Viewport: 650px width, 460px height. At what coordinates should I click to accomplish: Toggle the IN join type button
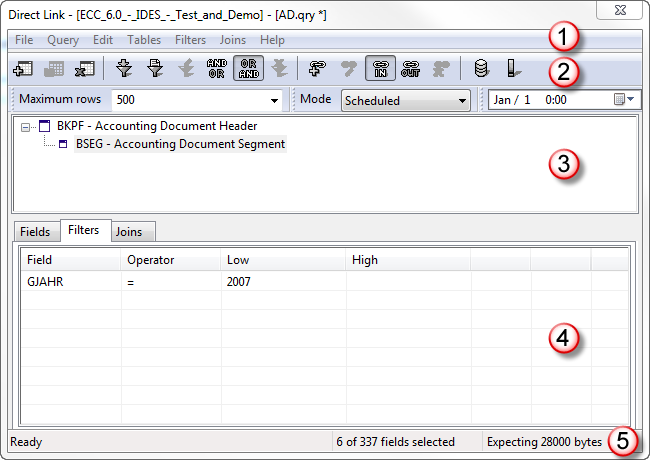pyautogui.click(x=380, y=68)
